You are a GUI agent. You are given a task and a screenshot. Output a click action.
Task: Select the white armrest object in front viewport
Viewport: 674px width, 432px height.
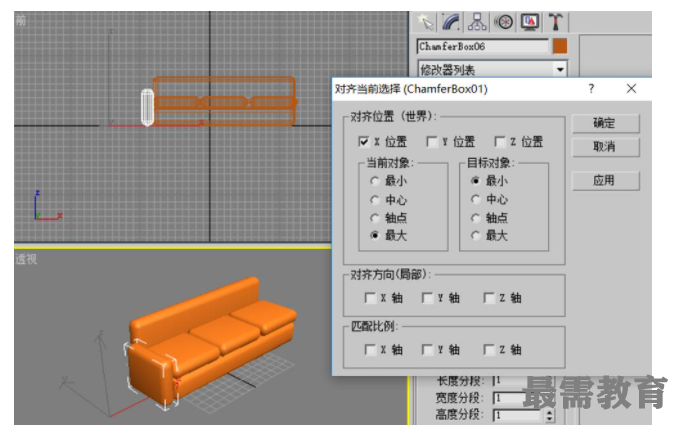point(147,107)
